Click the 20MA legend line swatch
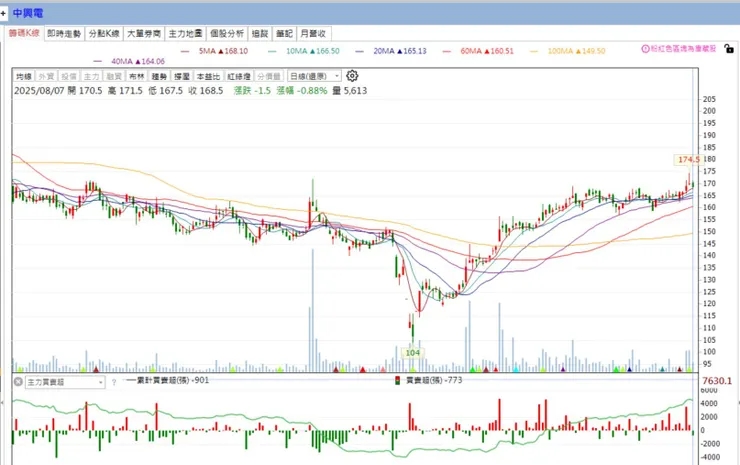 (360, 51)
